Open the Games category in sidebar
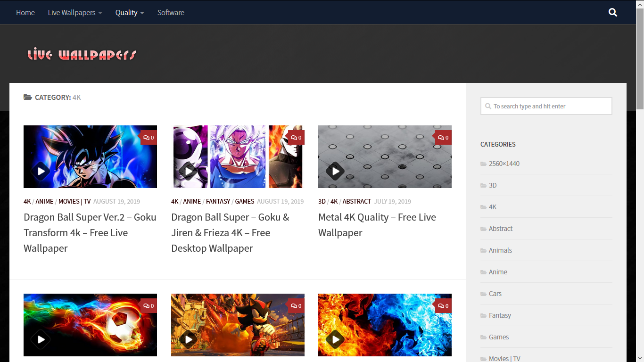This screenshot has height=362, width=644. tap(499, 337)
